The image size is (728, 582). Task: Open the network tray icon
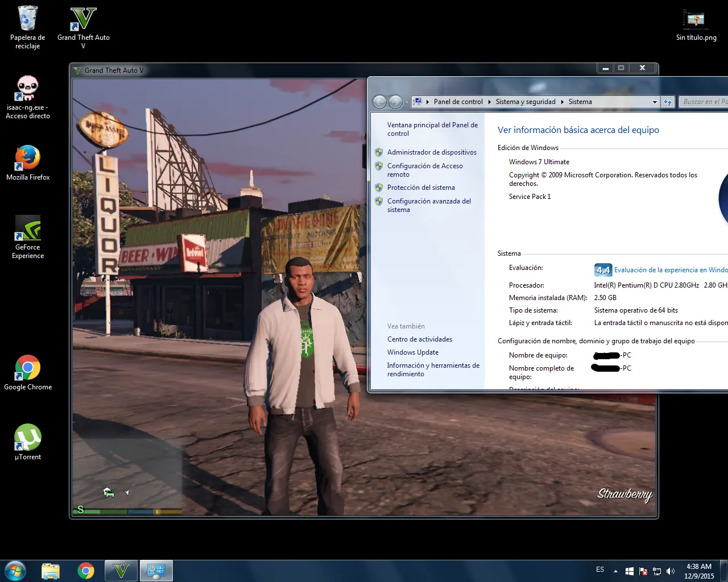coord(657,571)
